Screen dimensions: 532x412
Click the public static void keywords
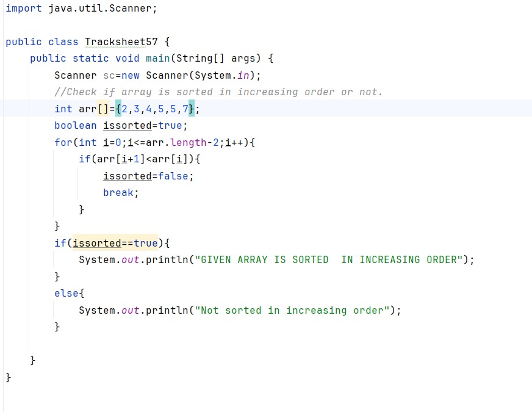(x=84, y=59)
